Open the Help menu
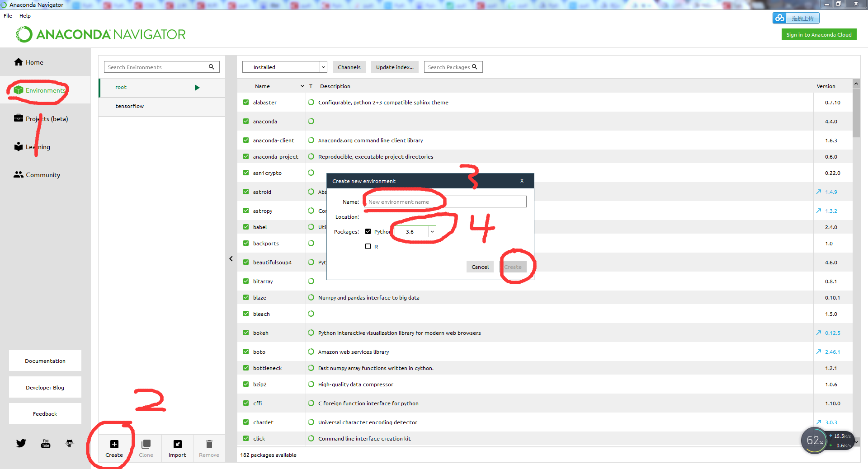The image size is (868, 469). tap(25, 16)
